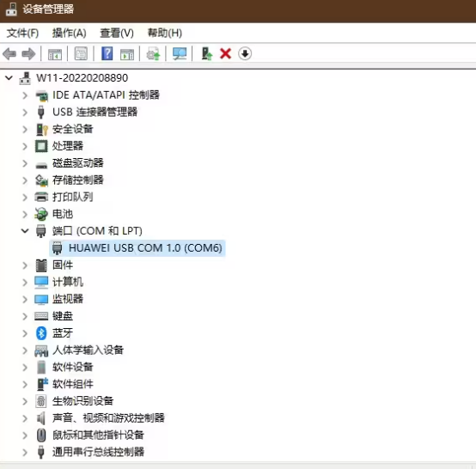The height and width of the screenshot is (469, 476).
Task: Click the Back arrow toolbar icon
Action: point(9,54)
